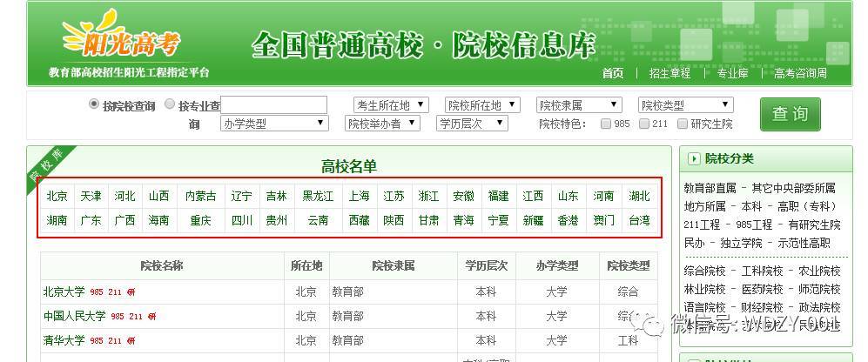The height and width of the screenshot is (362, 868).
Task: Open the 北京大学 school link
Action: (64, 292)
